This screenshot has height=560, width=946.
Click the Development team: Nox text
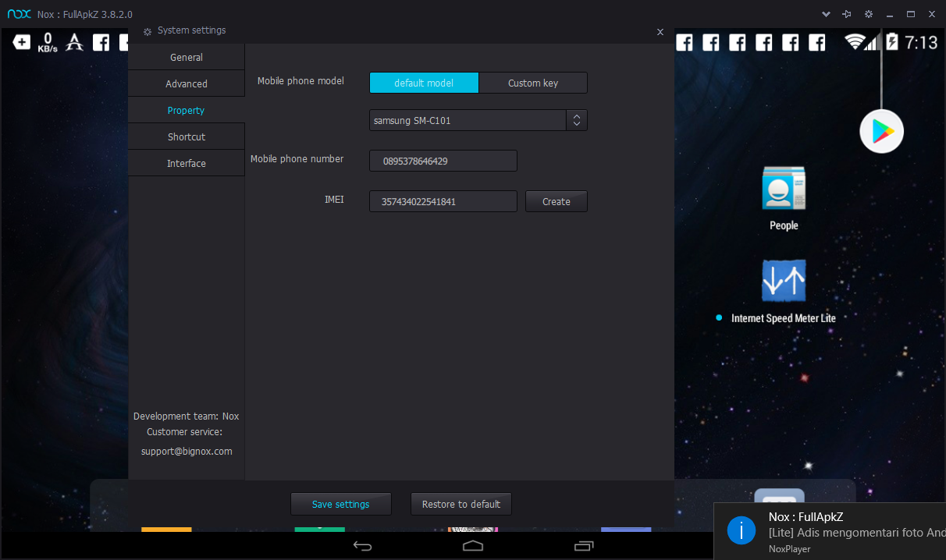tap(187, 416)
